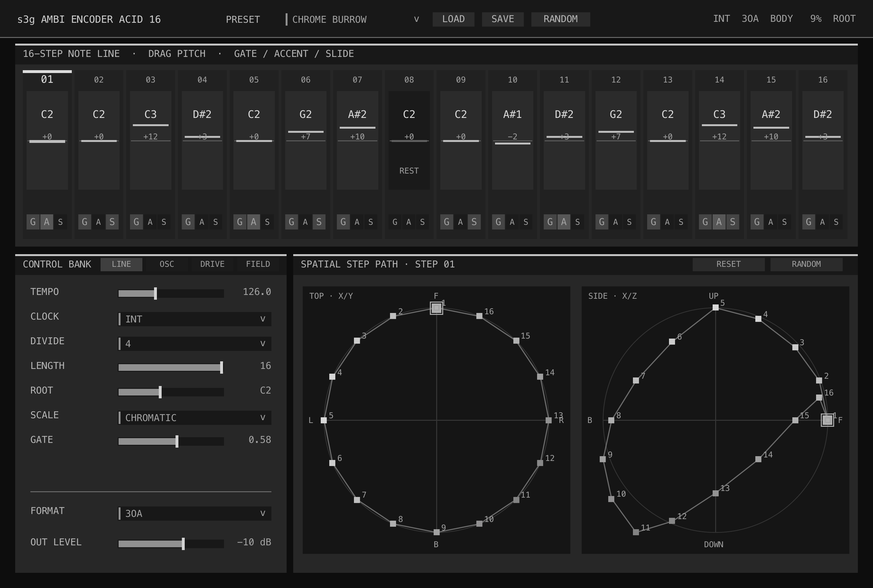Toggle accent on step 05
The width and height of the screenshot is (873, 588).
(x=254, y=222)
